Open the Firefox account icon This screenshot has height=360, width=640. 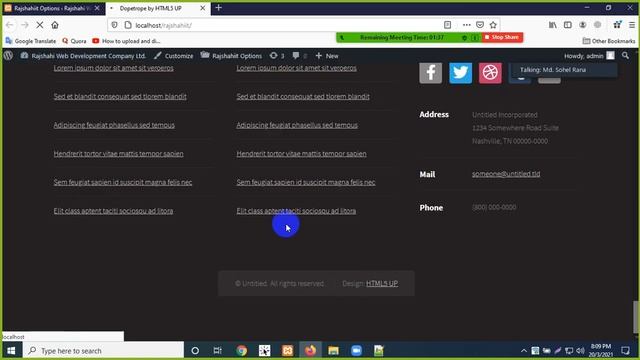point(583,25)
